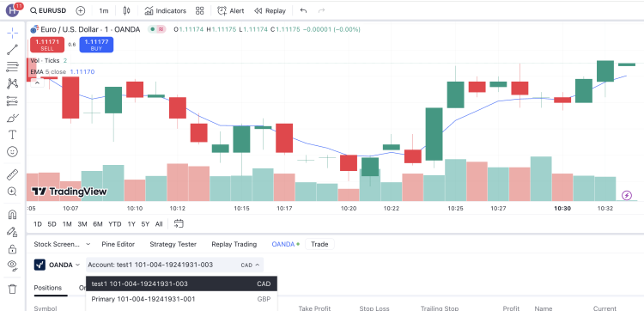Remove objects with trash icon
644x311 pixels.
(12, 289)
